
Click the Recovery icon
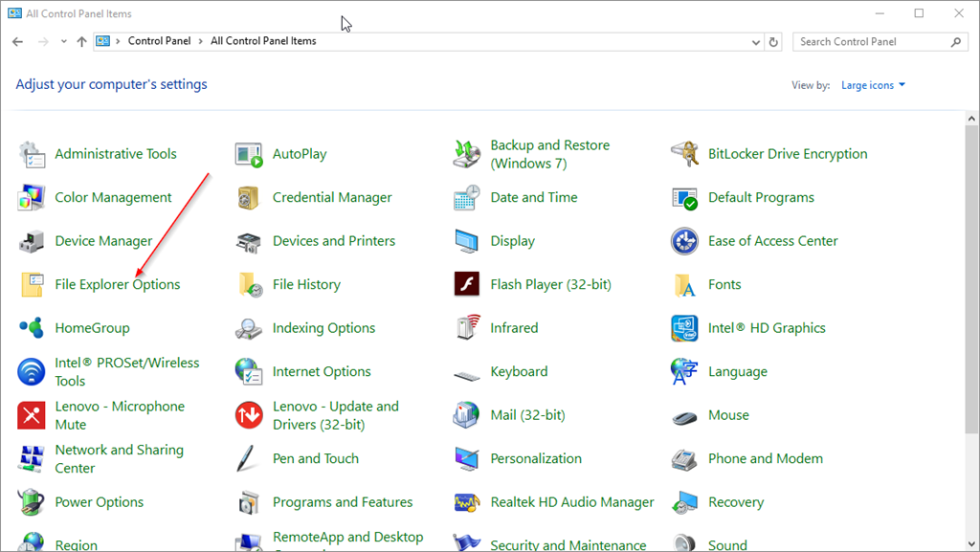click(684, 502)
